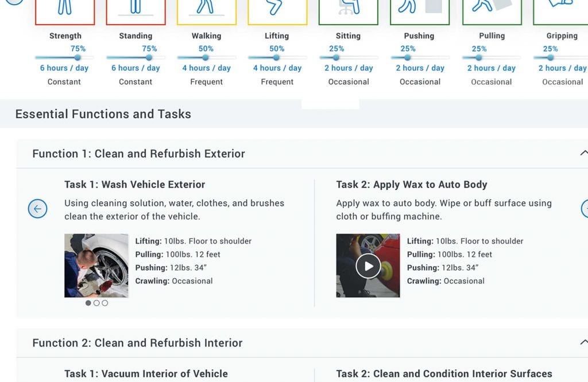Click the Pulling 2 hours / day value
588x382 pixels.
coord(492,68)
